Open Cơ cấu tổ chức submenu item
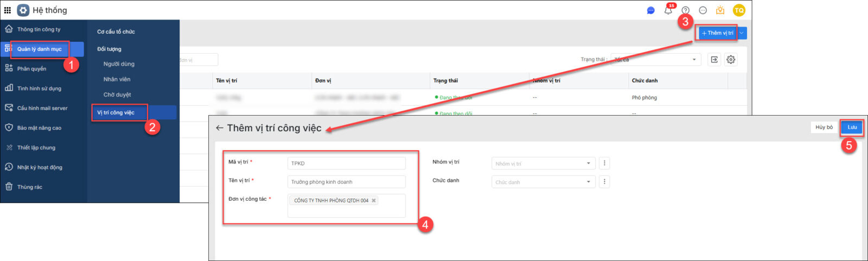The image size is (868, 261). pyautogui.click(x=116, y=31)
